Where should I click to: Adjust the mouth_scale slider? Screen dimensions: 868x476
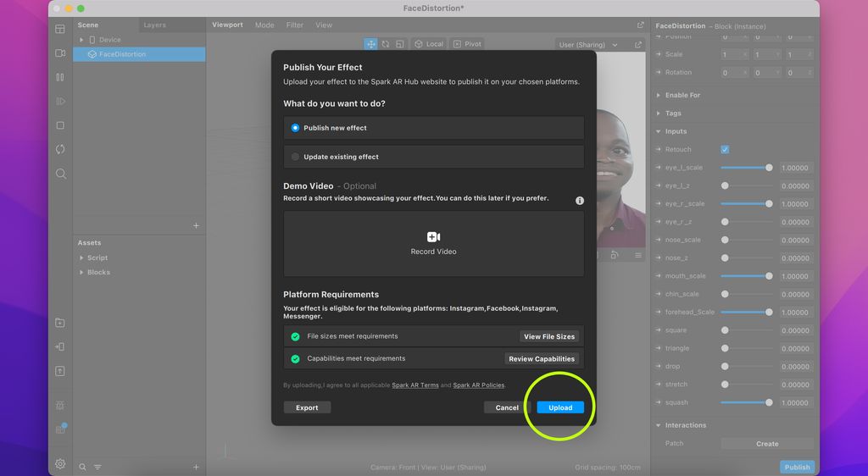coord(746,276)
